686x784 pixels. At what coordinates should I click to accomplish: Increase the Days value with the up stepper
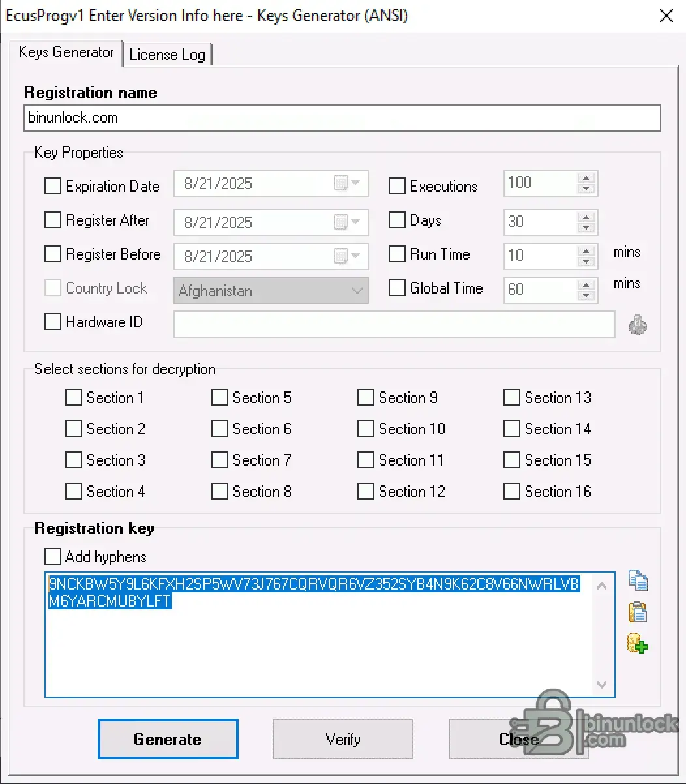(586, 217)
